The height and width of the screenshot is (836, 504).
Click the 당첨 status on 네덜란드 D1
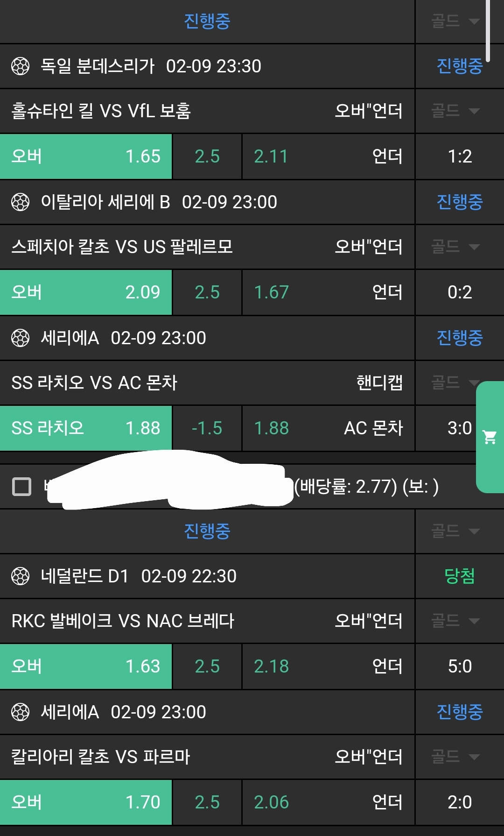(x=460, y=576)
